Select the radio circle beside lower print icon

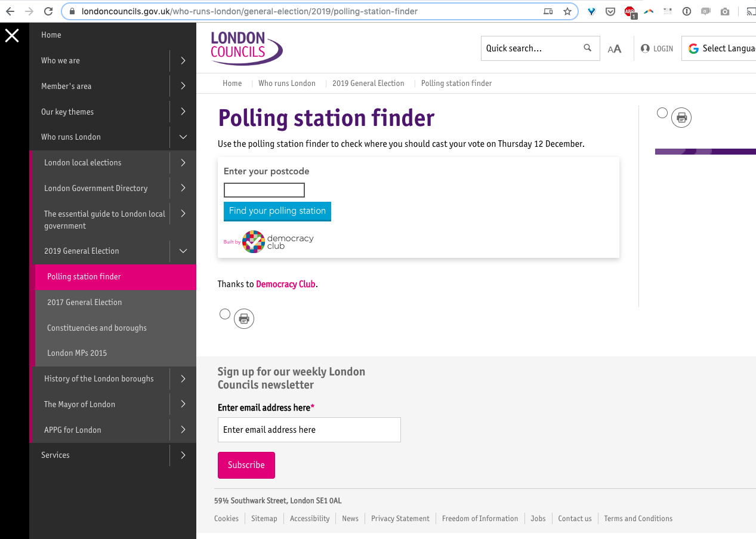pyautogui.click(x=225, y=314)
